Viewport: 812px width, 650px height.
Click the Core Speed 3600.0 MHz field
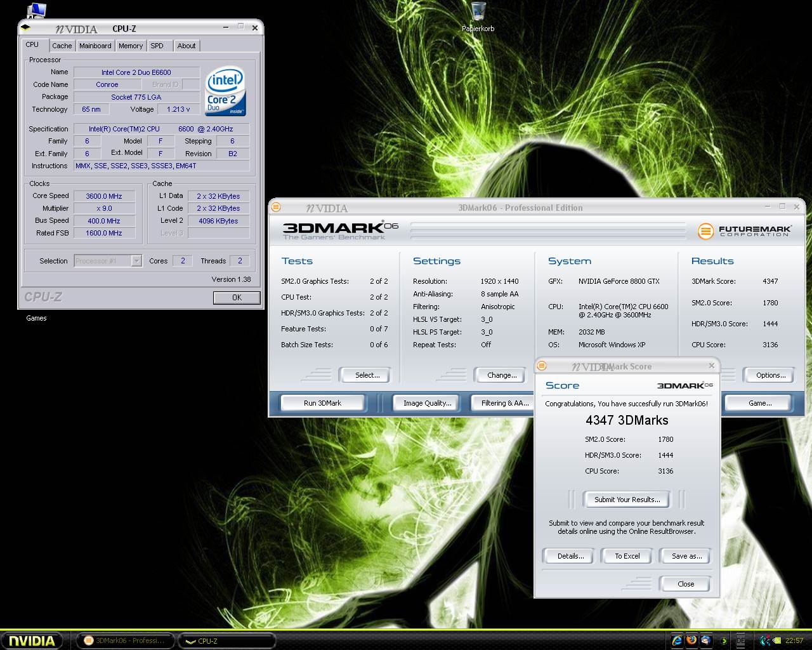point(104,196)
